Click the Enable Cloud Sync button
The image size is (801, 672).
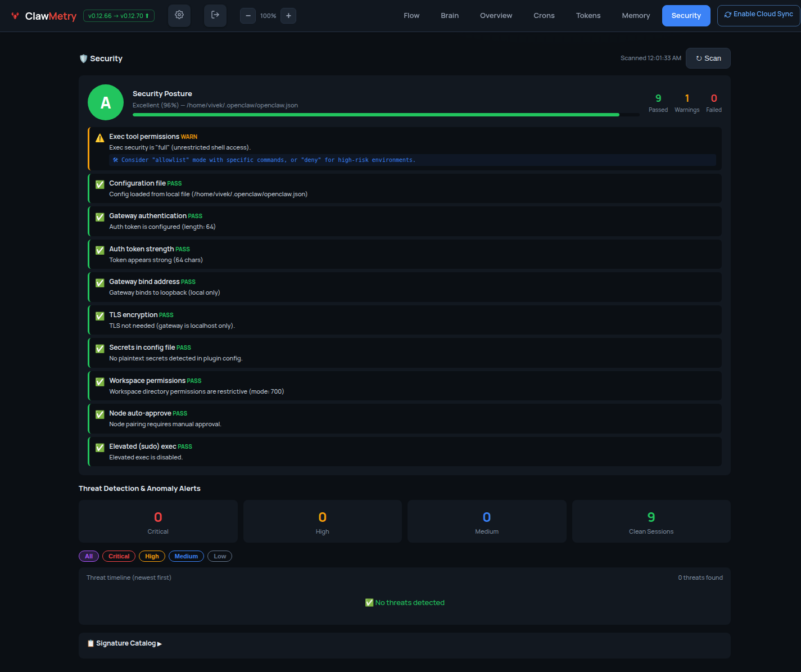point(758,14)
